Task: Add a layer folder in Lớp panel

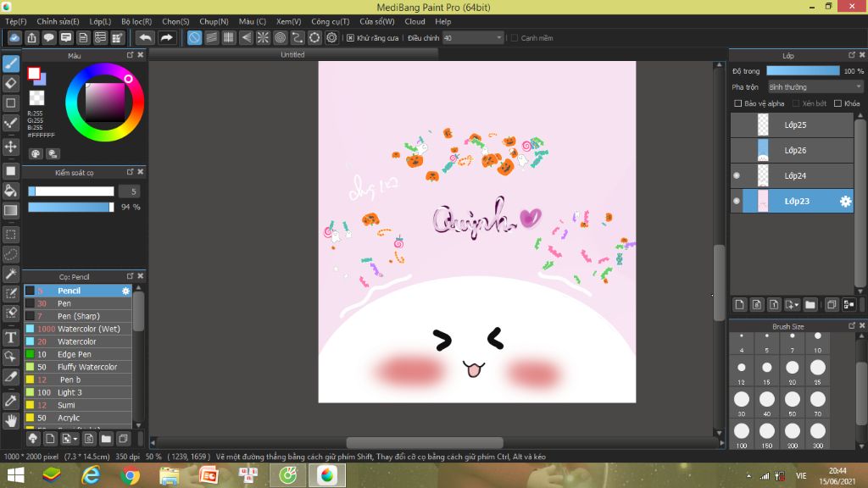Action: (810, 304)
